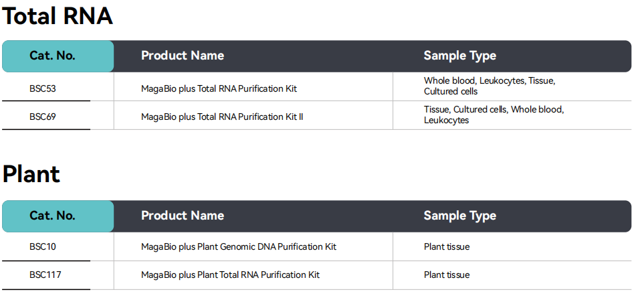Click the Total RNA section heading
Image resolution: width=644 pixels, height=300 pixels.
click(58, 16)
